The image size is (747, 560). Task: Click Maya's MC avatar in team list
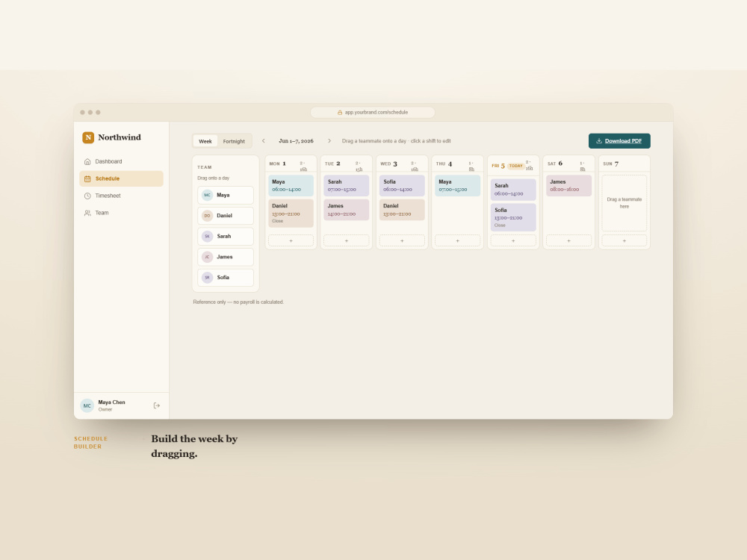207,195
